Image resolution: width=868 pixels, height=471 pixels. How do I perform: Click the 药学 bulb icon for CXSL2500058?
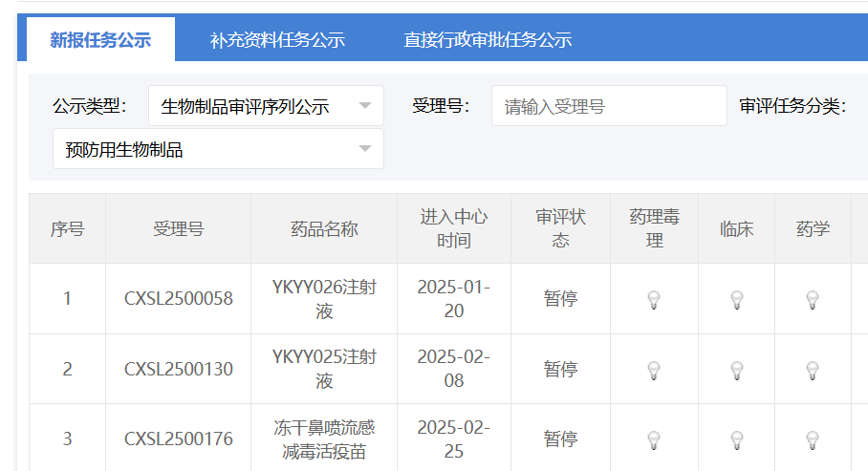813,299
